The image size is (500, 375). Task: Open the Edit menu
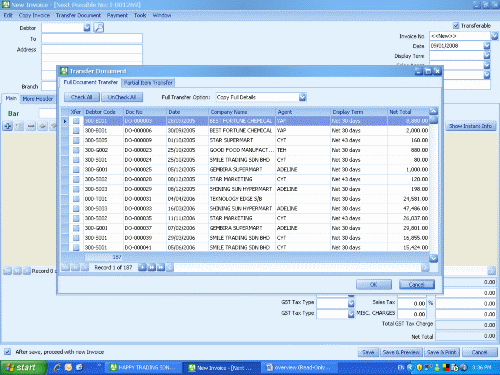8,15
